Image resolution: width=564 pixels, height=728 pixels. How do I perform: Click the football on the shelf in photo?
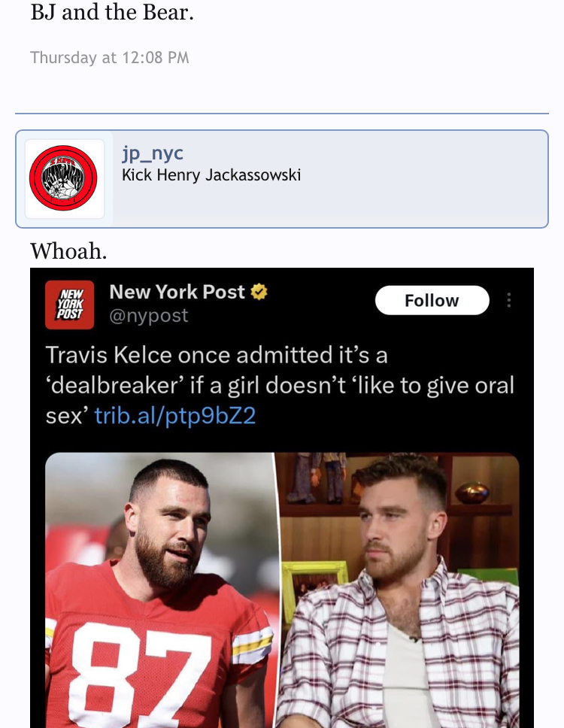(472, 493)
